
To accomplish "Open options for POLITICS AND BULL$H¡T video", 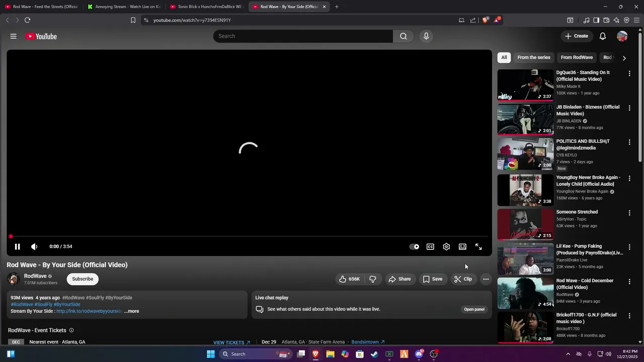I will click(x=629, y=143).
